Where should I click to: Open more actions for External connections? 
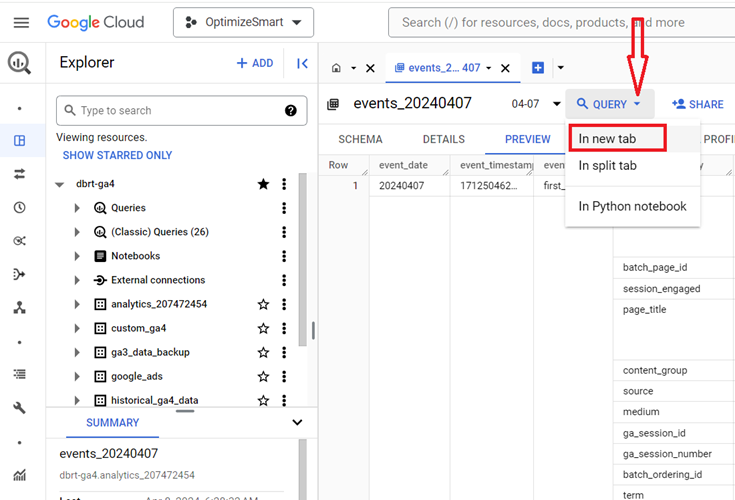click(x=284, y=280)
